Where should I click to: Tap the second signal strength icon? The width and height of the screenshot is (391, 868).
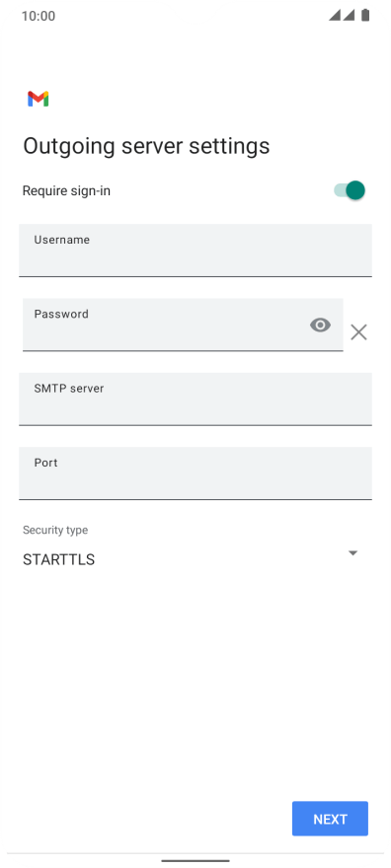point(349,15)
